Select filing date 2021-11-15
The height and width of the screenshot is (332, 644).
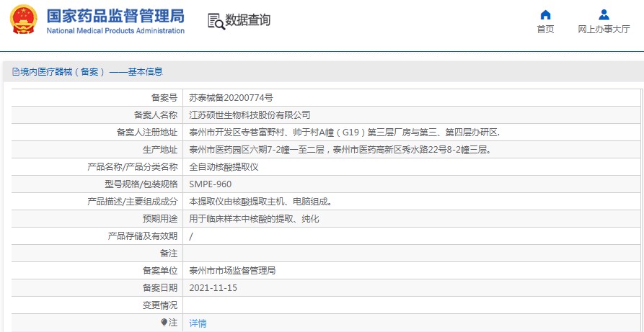click(x=213, y=288)
